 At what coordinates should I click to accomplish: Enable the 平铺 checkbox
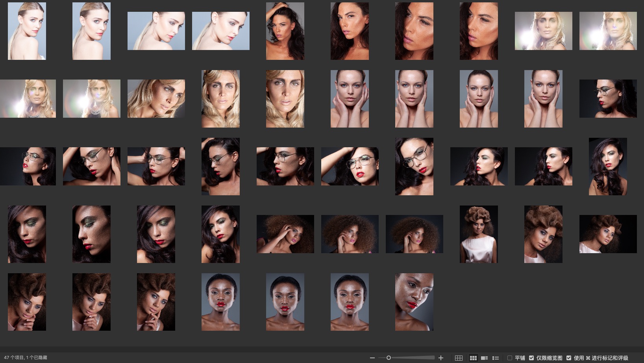click(510, 358)
